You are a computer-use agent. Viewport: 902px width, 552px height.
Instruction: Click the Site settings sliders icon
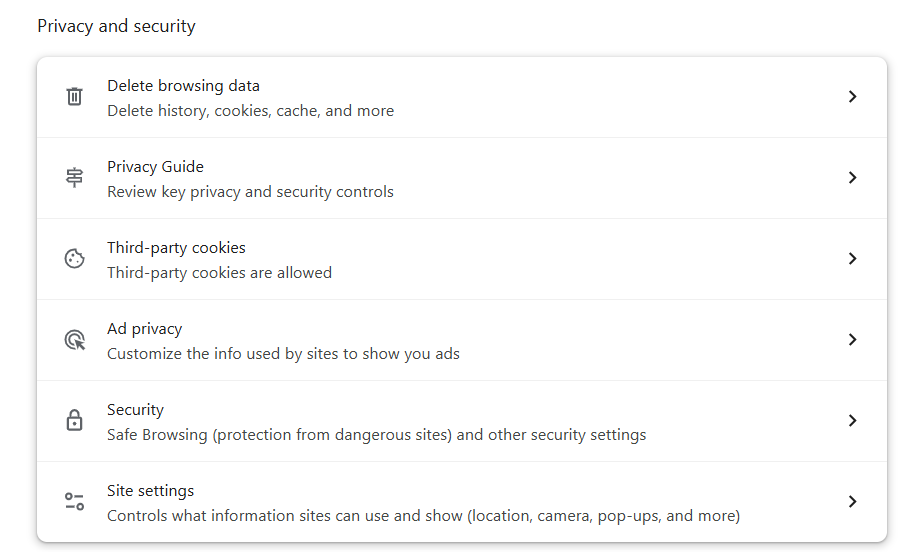pyautogui.click(x=74, y=502)
